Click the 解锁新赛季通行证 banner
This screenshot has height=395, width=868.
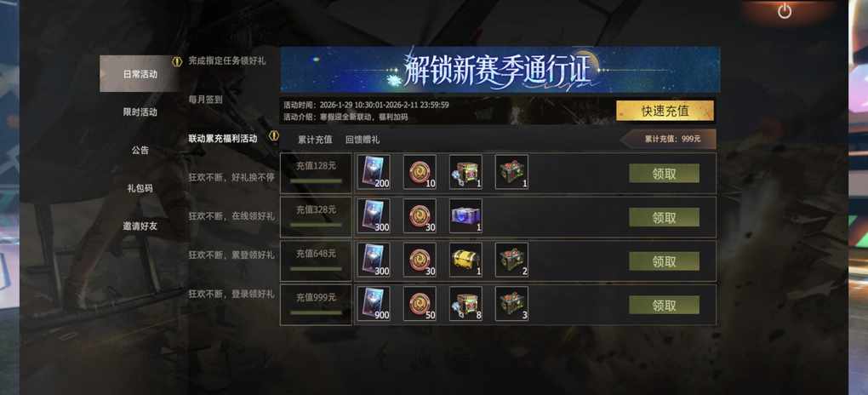coord(500,69)
